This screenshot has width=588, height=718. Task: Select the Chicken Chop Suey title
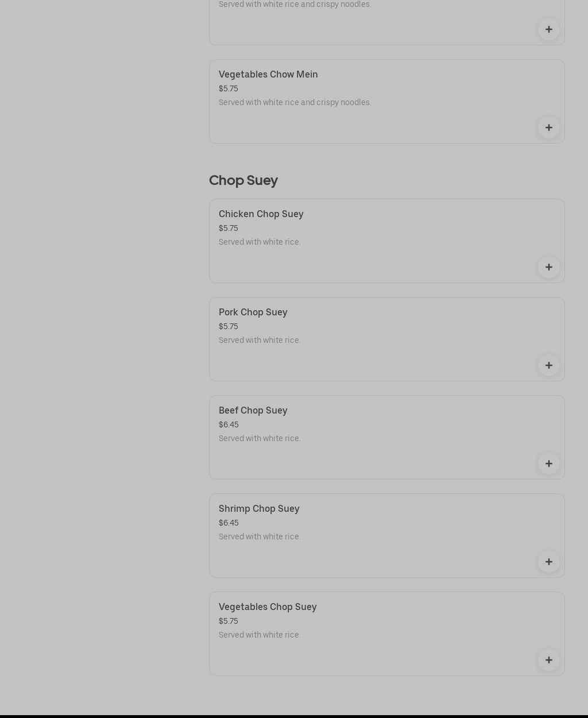(x=261, y=214)
